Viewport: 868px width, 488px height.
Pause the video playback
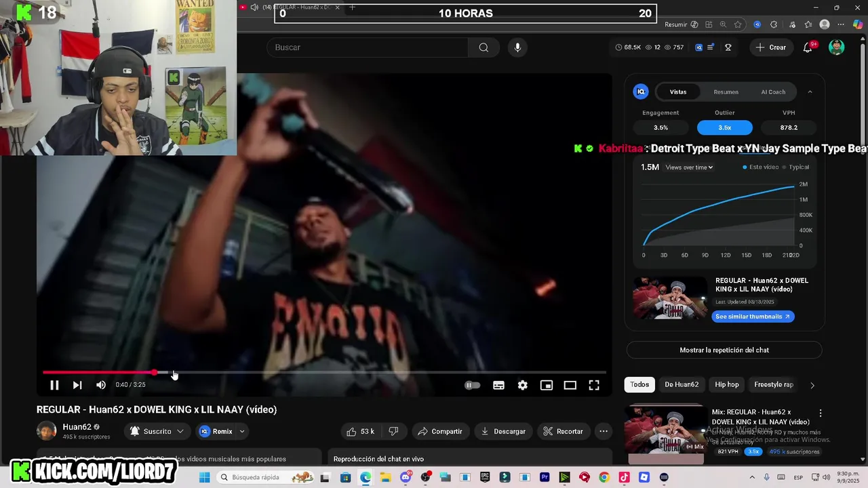tap(54, 385)
